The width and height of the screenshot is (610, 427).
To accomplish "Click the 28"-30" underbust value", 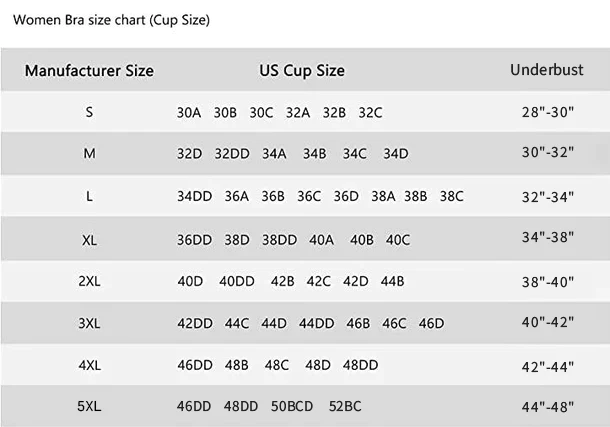I will (548, 113).
